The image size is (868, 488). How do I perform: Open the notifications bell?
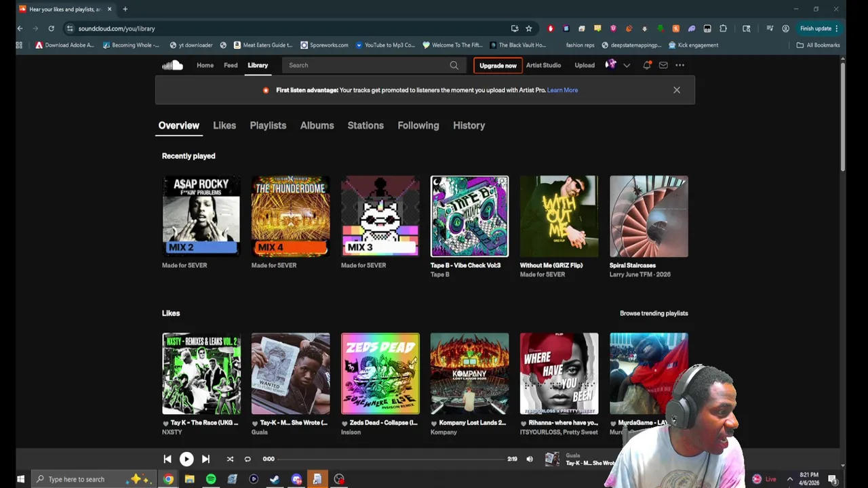647,65
